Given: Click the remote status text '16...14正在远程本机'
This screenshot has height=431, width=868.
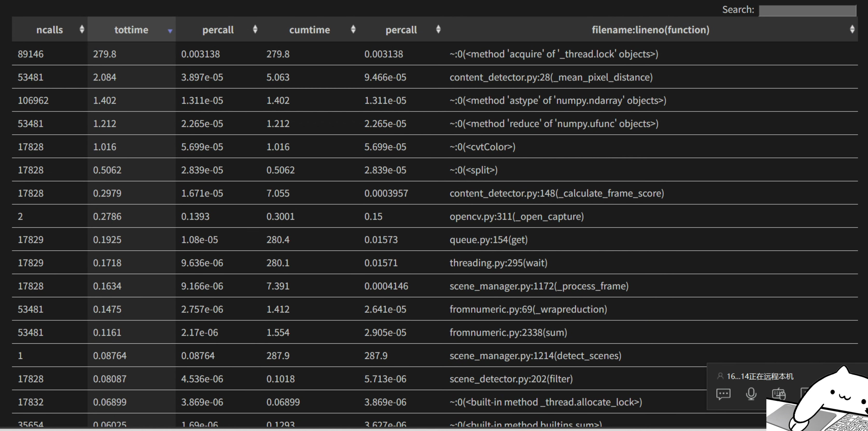Looking at the screenshot, I should [760, 376].
